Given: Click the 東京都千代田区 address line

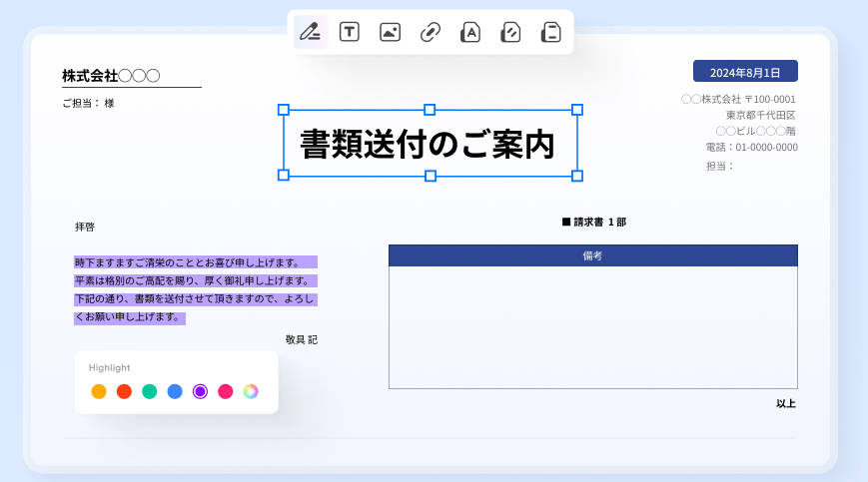Looking at the screenshot, I should point(760,115).
